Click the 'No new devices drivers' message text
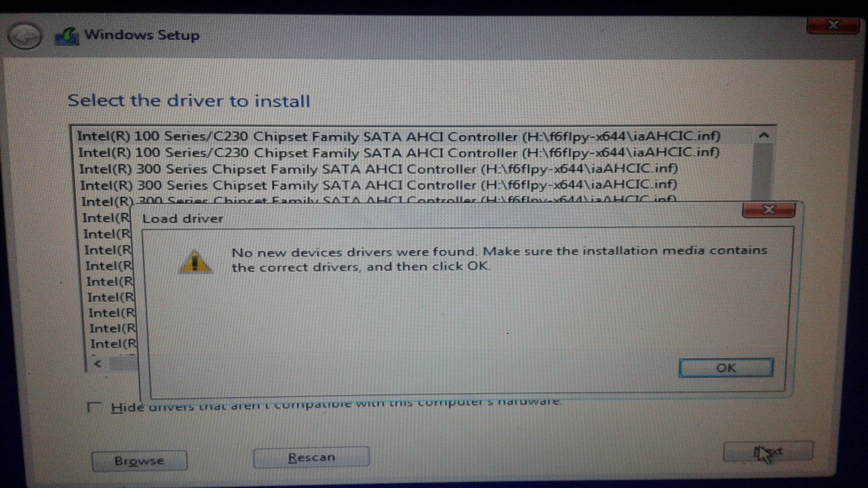Screen dimensions: 868x488 pos(499,258)
